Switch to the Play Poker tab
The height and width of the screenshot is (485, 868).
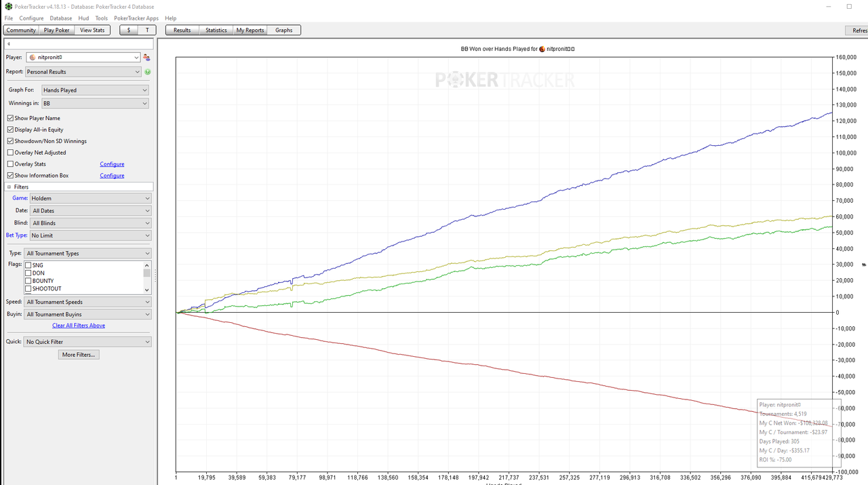tap(57, 30)
